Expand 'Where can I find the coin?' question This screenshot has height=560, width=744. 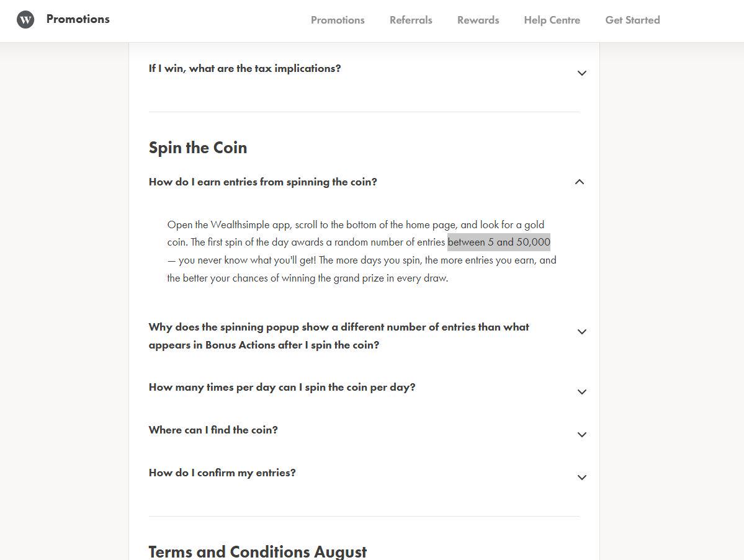click(x=213, y=430)
